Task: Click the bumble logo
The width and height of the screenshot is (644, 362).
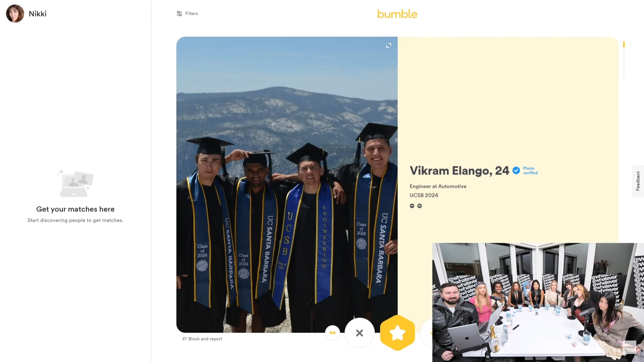Action: pos(397,14)
